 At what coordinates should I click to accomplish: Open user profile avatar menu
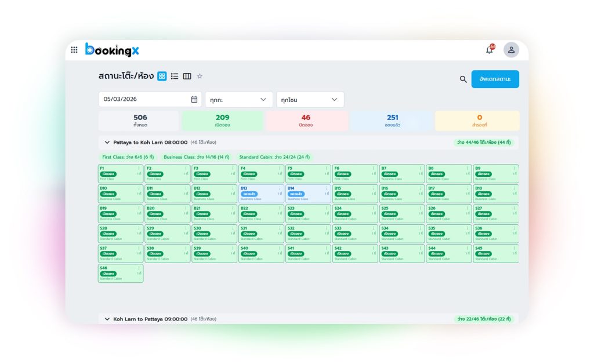pos(511,50)
